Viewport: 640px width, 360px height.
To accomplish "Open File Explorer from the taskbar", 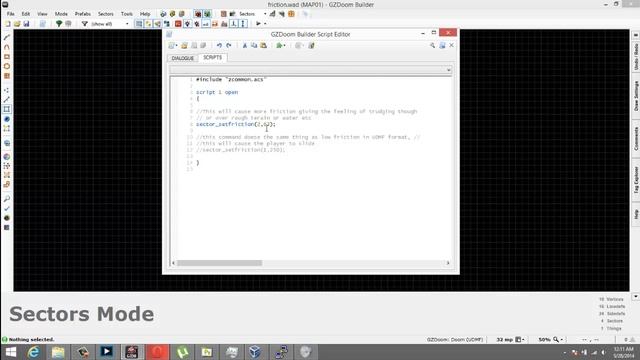I will click(x=58, y=352).
